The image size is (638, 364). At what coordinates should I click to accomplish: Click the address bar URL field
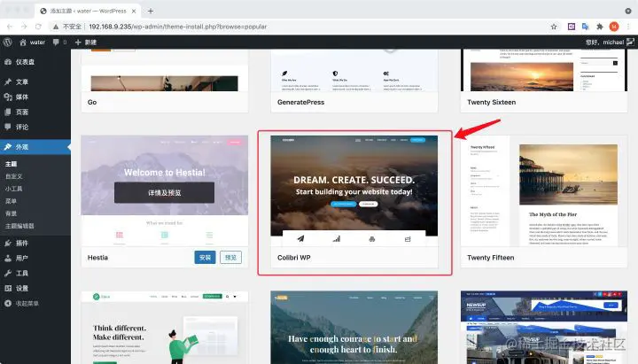coord(300,27)
